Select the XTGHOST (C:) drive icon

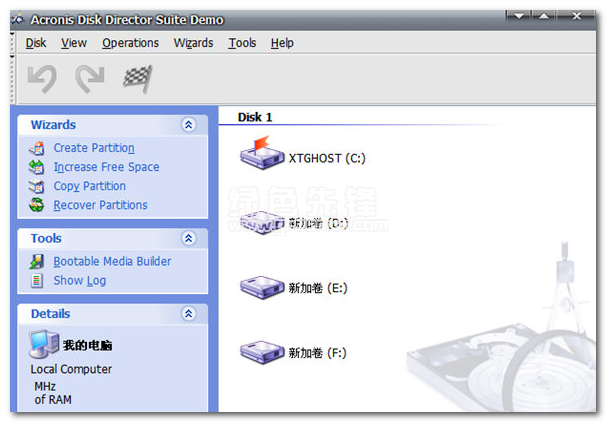(262, 154)
